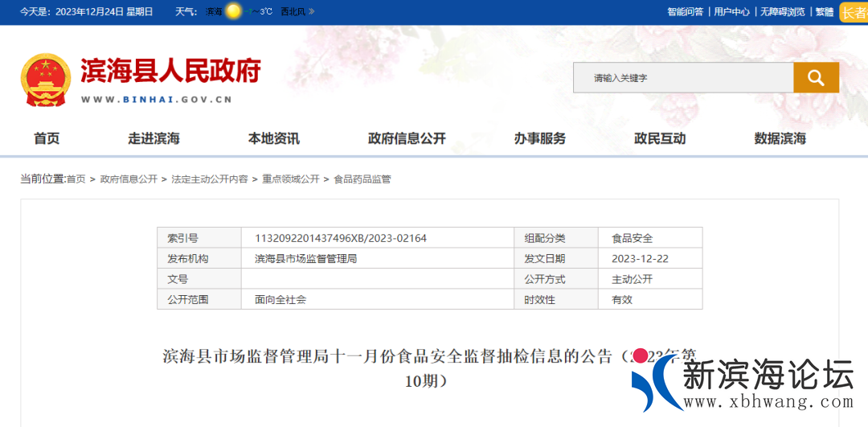Select 本地资讯 in the main navigation

click(x=273, y=138)
